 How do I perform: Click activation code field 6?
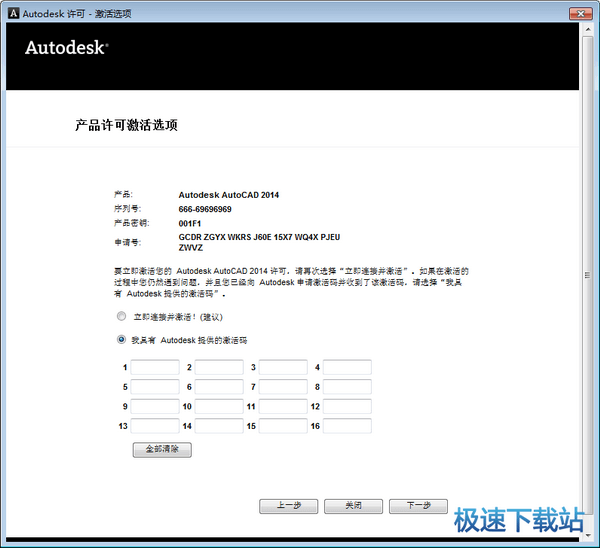[219, 387]
